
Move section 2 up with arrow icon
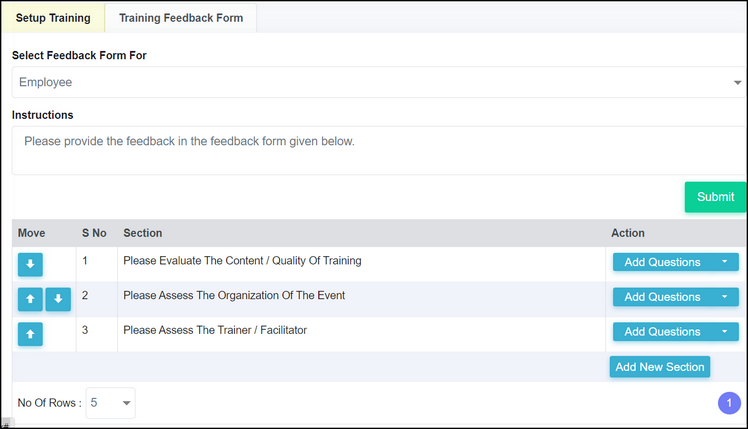[x=30, y=299]
